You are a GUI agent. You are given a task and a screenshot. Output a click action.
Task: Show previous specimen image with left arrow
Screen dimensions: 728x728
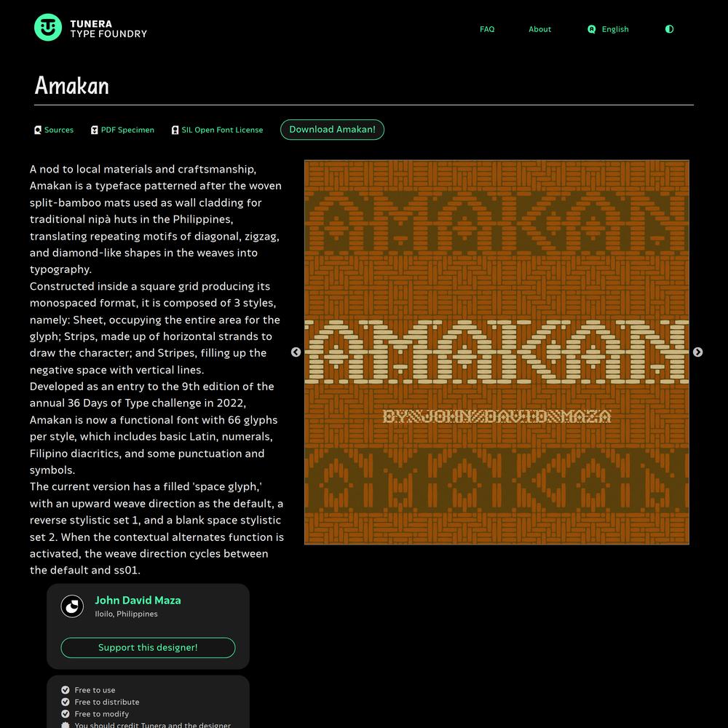pyautogui.click(x=296, y=352)
